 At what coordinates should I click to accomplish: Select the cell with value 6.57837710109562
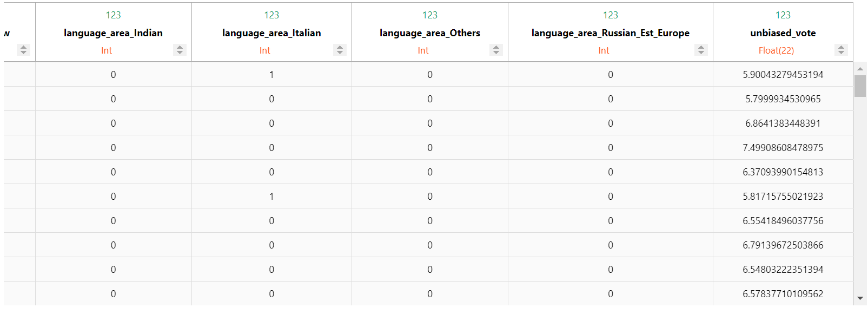point(783,293)
